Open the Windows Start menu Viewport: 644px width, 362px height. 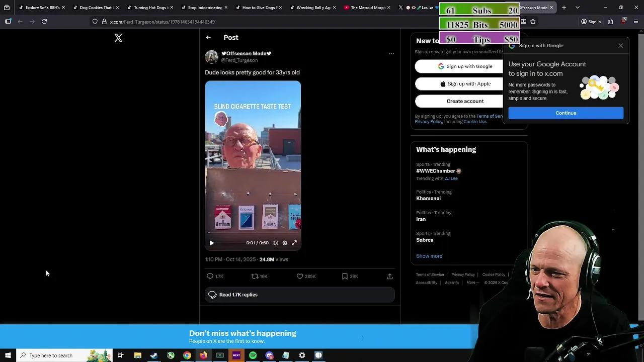8,355
